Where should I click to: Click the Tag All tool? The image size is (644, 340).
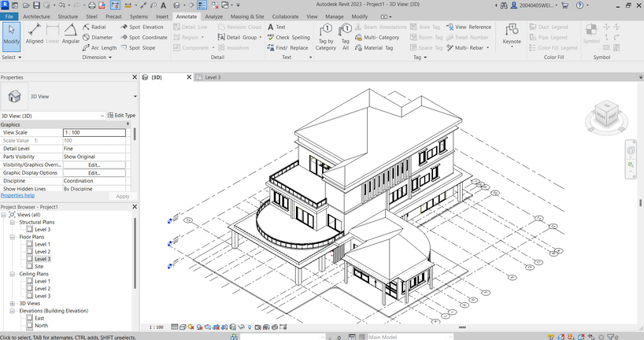345,36
